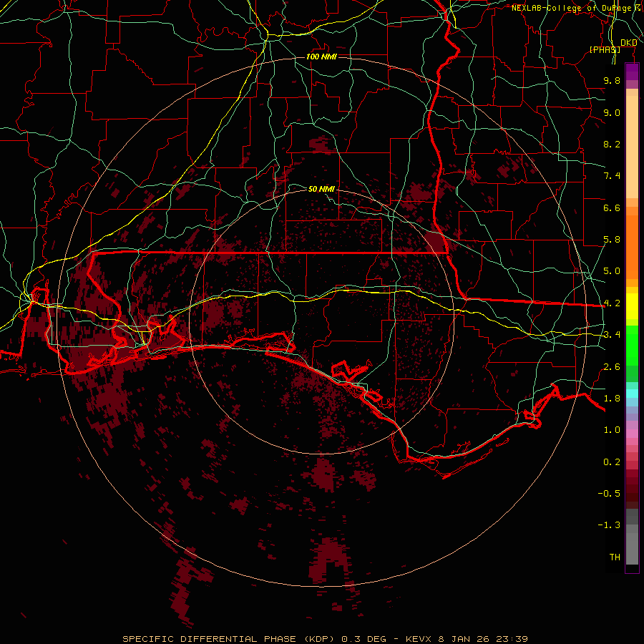Viewport: 644px width, 644px height.
Task: Click the bright green band of the color bar
Action: [632, 345]
